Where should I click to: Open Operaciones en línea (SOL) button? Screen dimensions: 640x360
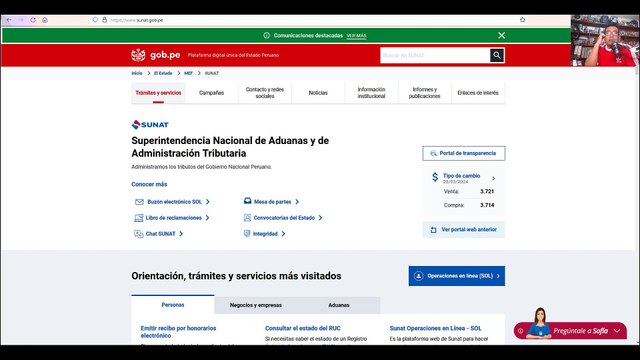click(x=457, y=276)
